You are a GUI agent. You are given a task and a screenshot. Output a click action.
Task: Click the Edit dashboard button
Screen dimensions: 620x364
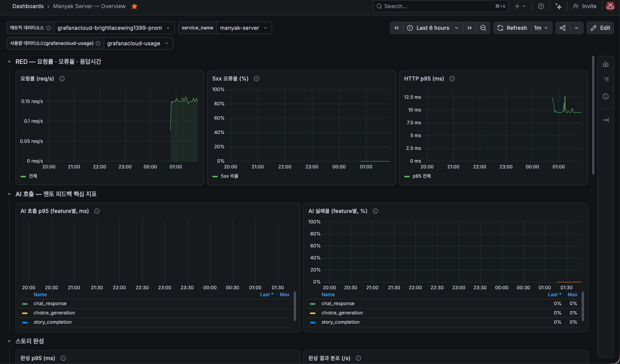click(x=600, y=28)
